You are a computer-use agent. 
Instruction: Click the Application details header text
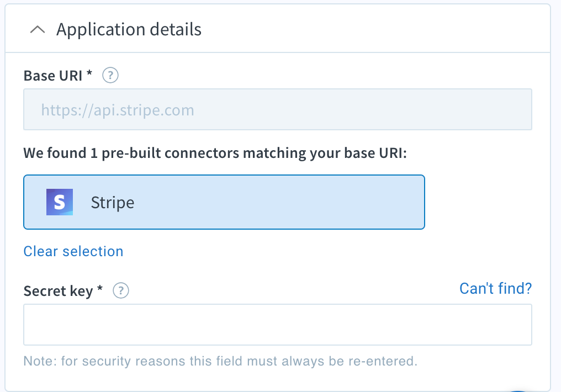pyautogui.click(x=129, y=29)
